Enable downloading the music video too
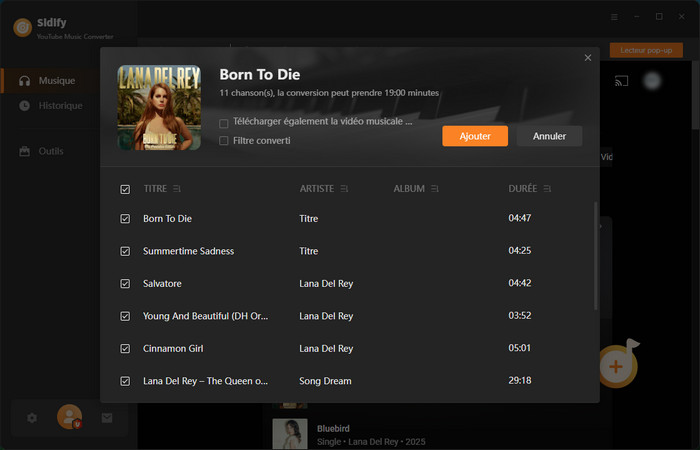700x450 pixels. pyautogui.click(x=224, y=122)
